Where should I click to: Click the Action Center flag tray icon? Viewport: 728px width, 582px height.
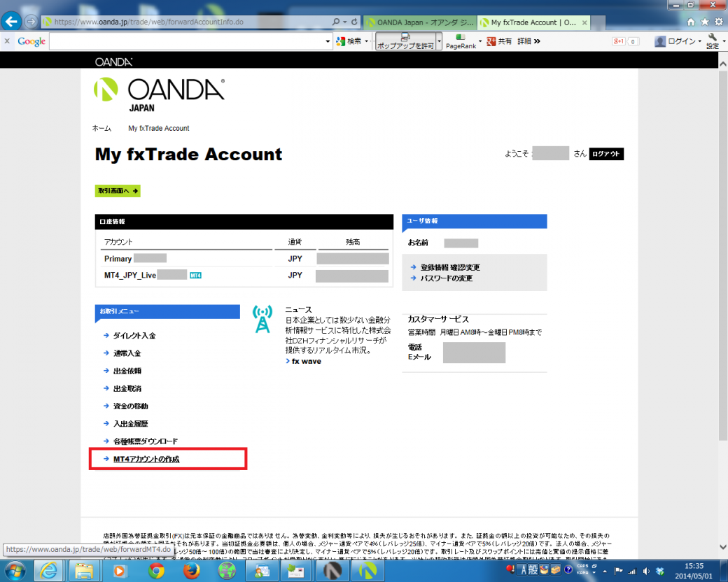(x=618, y=572)
